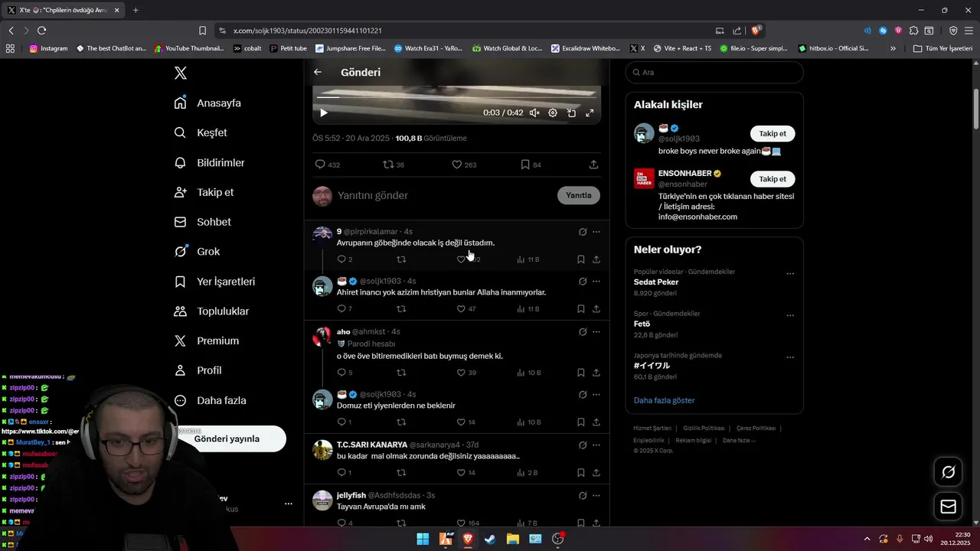Viewport: 980px width, 551px height.
Task: Bookmark the pirpirkalamar reply
Action: pos(581,259)
